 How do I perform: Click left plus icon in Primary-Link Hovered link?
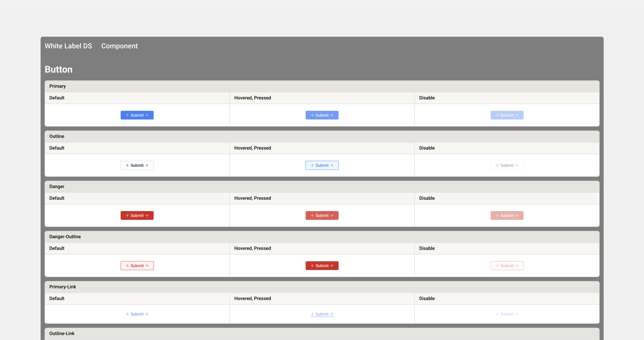[312, 314]
